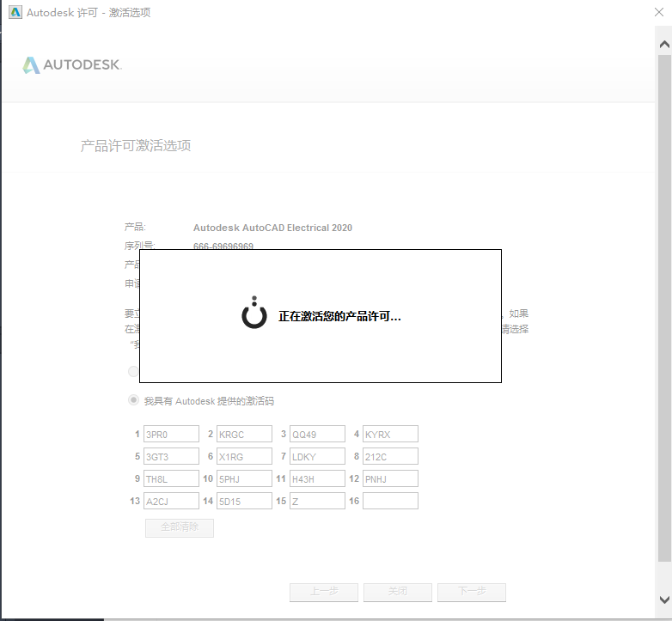Click activation code field 5 containing 3GT3

pos(171,456)
